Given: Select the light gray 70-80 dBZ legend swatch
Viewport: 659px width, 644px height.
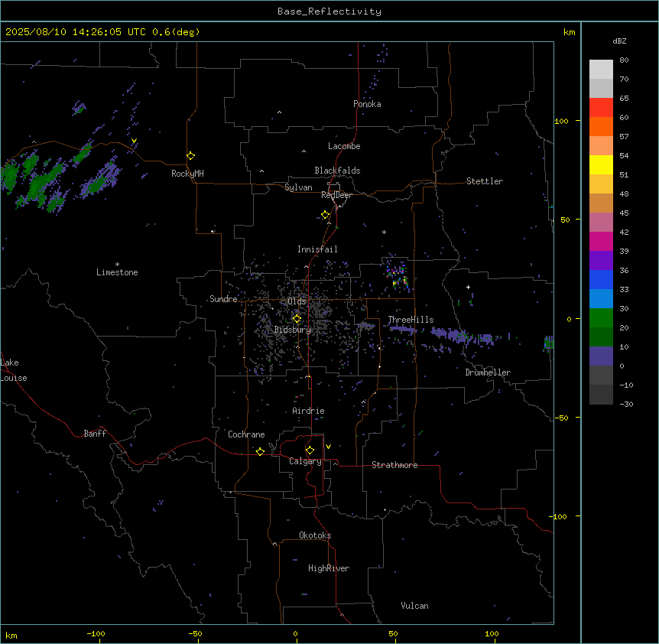Looking at the screenshot, I should (601, 70).
